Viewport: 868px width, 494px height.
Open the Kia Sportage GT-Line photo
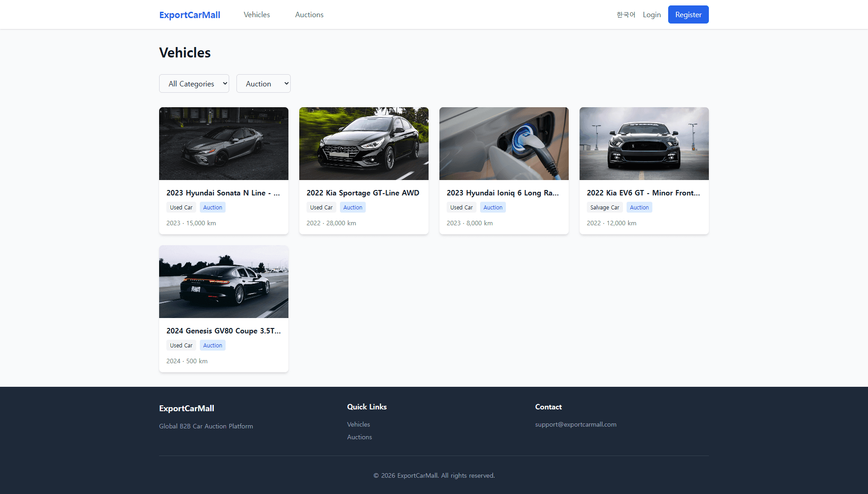pos(363,143)
